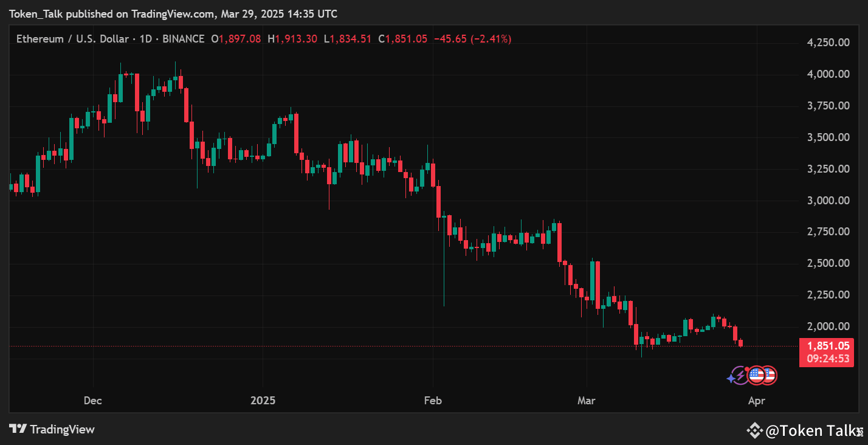This screenshot has width=868, height=445.
Task: Open the US flag economic event icon near Apr
Action: click(757, 376)
